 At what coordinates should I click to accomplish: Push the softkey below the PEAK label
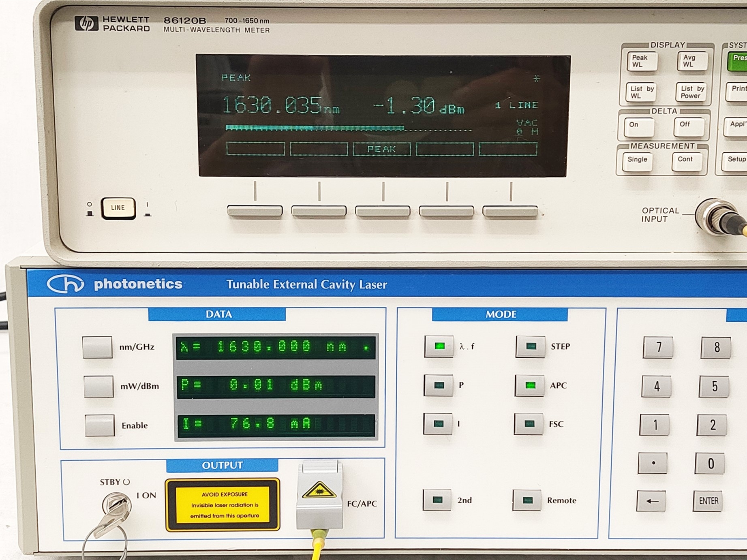point(383,211)
